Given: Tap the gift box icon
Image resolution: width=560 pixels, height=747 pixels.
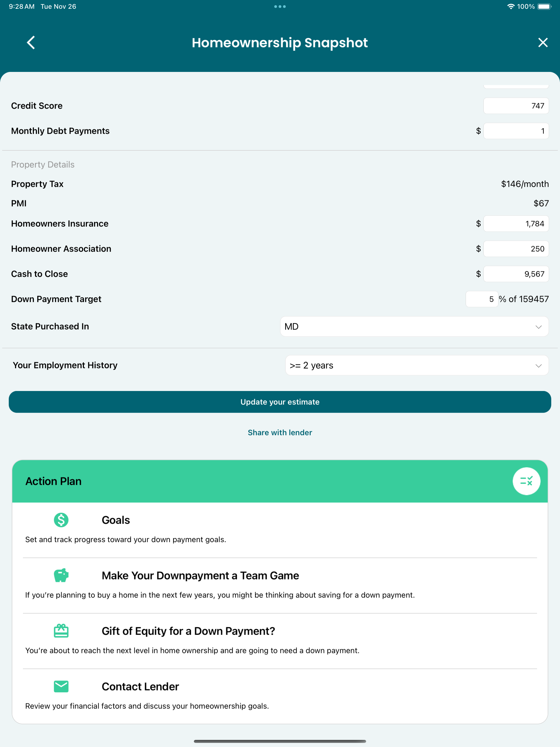Looking at the screenshot, I should coord(61,631).
